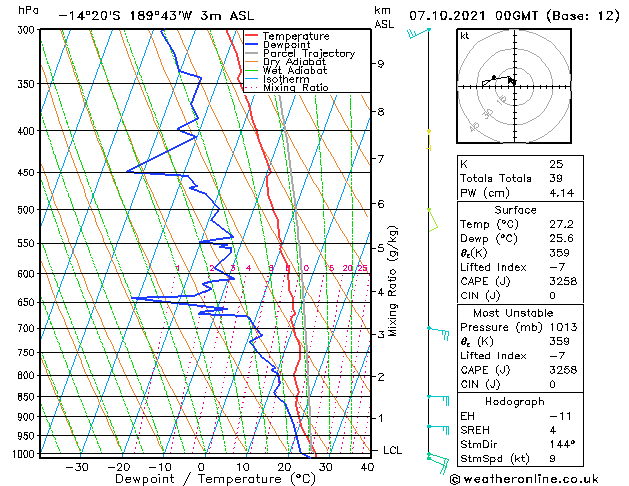Click the red Temperature legend line
Screen dimensions: 629x486
(252, 36)
